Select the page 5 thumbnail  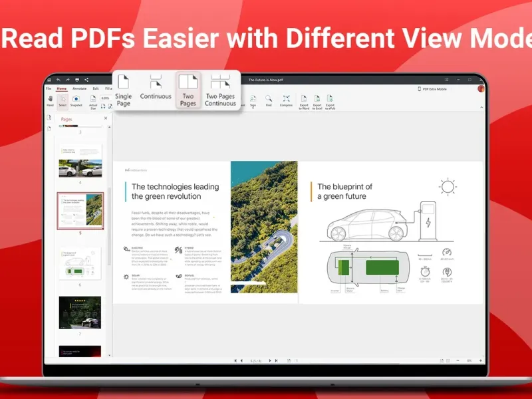[80, 211]
